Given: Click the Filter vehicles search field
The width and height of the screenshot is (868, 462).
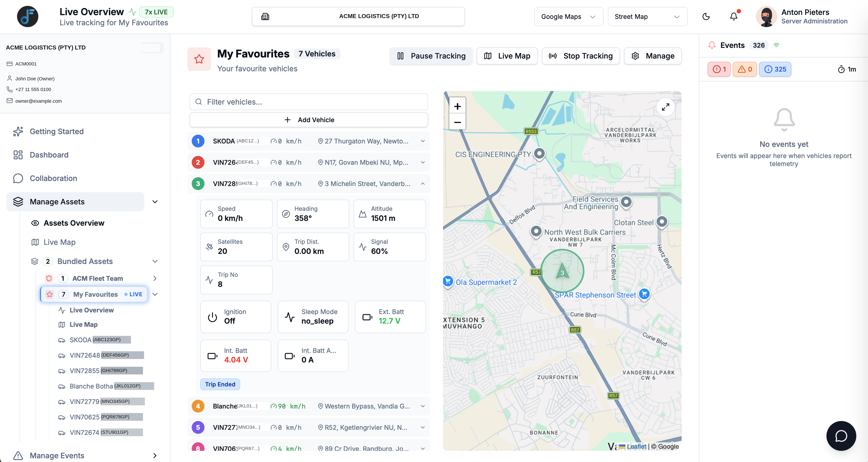Looking at the screenshot, I should click(x=309, y=102).
